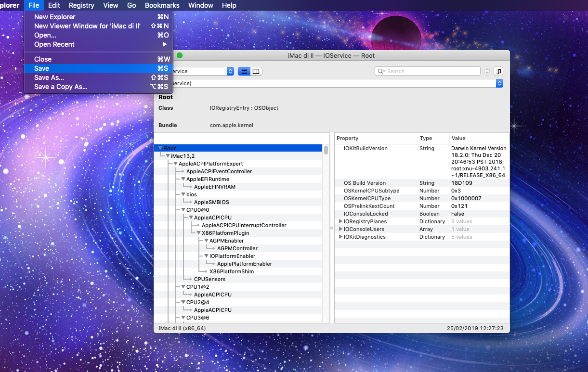Viewport: 588px width, 372px height.
Task: Open the Window menu
Action: (200, 5)
